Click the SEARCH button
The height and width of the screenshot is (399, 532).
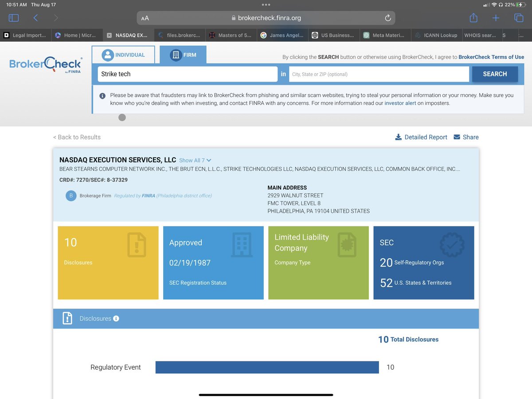495,74
